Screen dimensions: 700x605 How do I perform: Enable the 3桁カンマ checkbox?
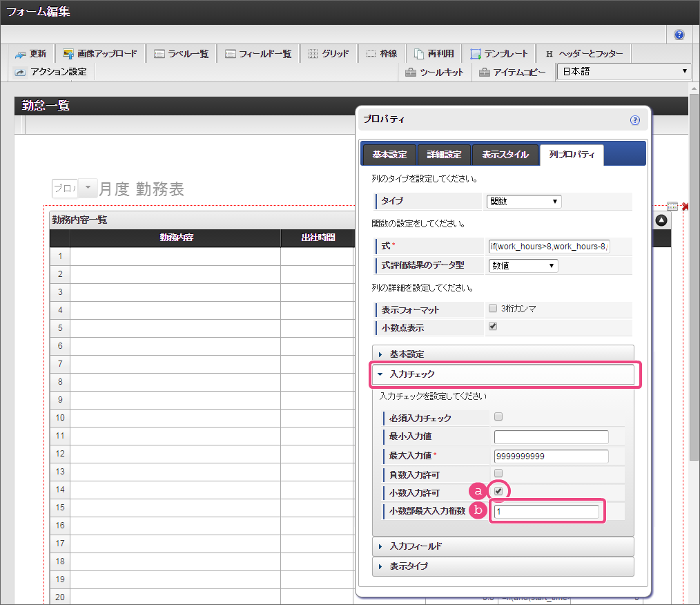(x=493, y=309)
